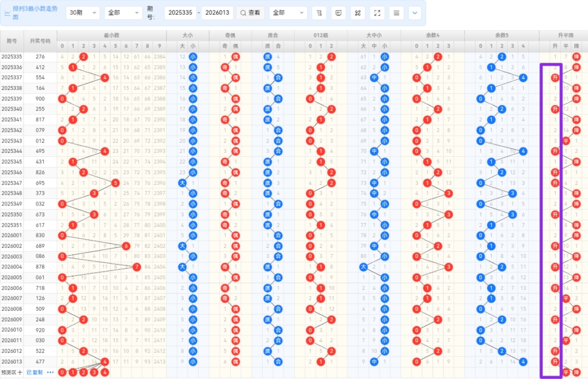588x379 pixels.
Task: Enter fullscreen with the expand-corners icon
Action: (377, 13)
